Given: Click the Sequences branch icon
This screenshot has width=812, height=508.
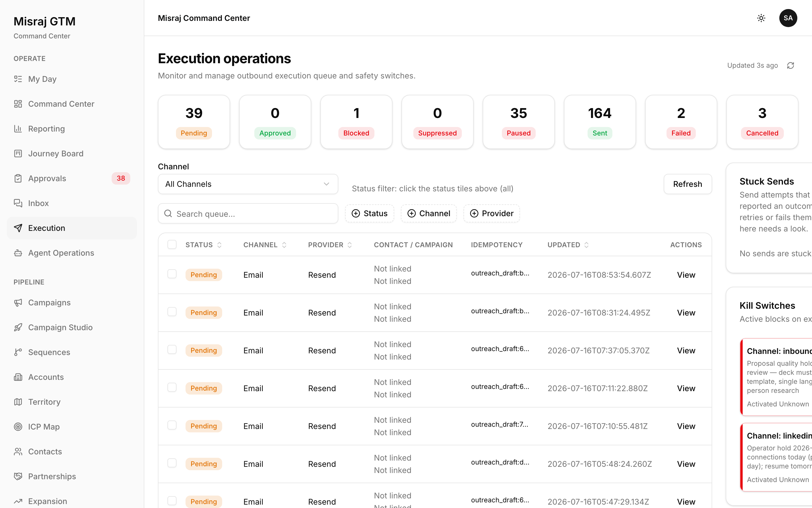Looking at the screenshot, I should click(18, 352).
